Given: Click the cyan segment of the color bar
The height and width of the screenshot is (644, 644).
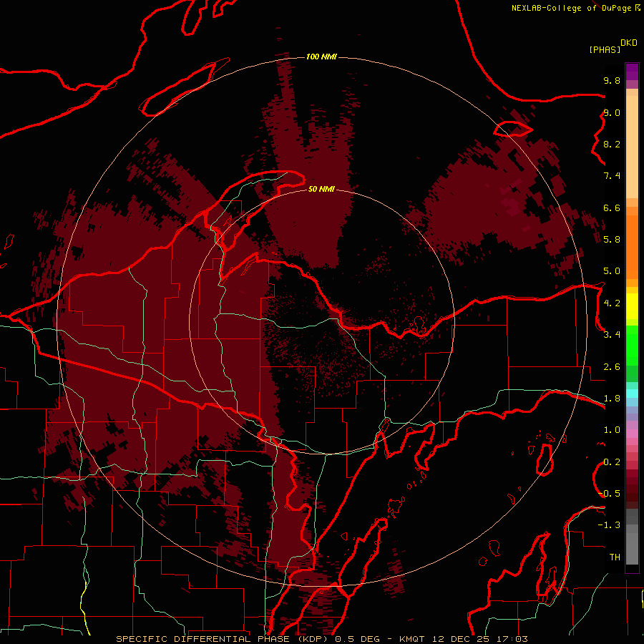Looking at the screenshot, I should coord(632,394).
